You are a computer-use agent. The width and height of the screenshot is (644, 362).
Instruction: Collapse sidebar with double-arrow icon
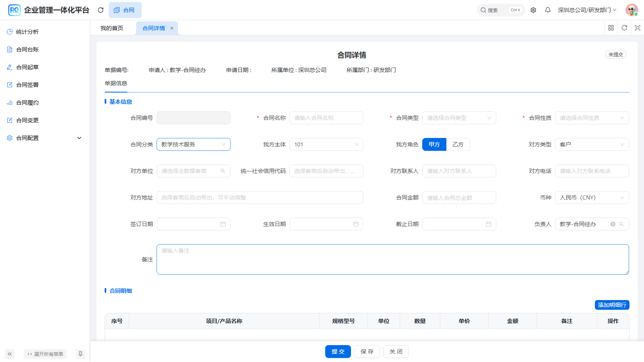10,354
